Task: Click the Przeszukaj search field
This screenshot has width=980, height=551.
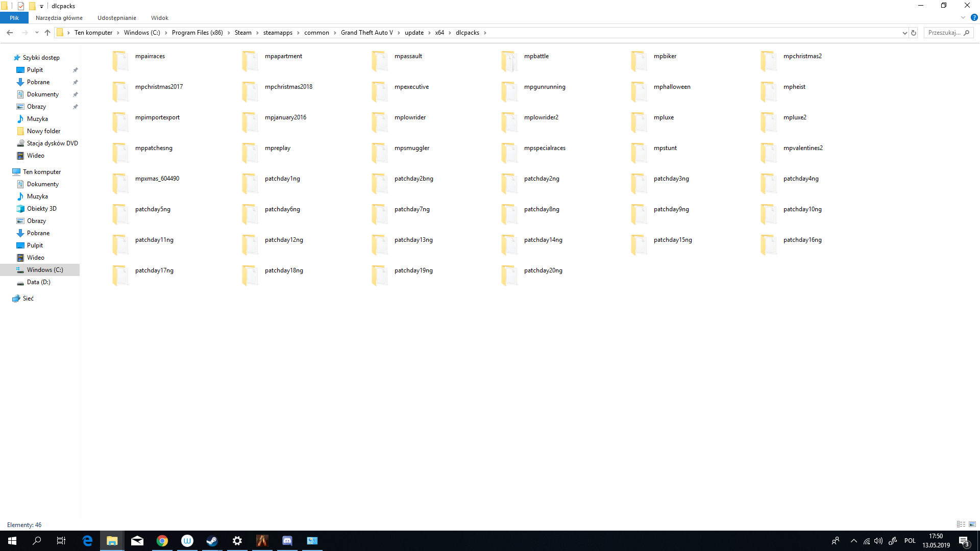Action: pos(949,33)
